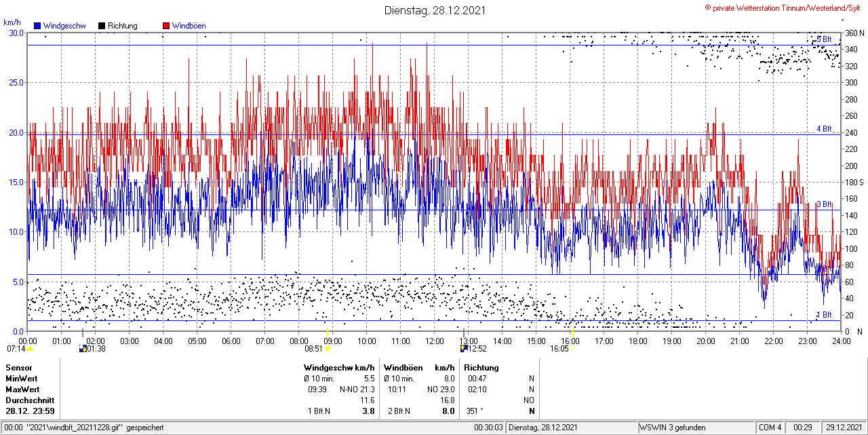The image size is (868, 435).
Task: Click the MinWert row label
Action: (22, 379)
